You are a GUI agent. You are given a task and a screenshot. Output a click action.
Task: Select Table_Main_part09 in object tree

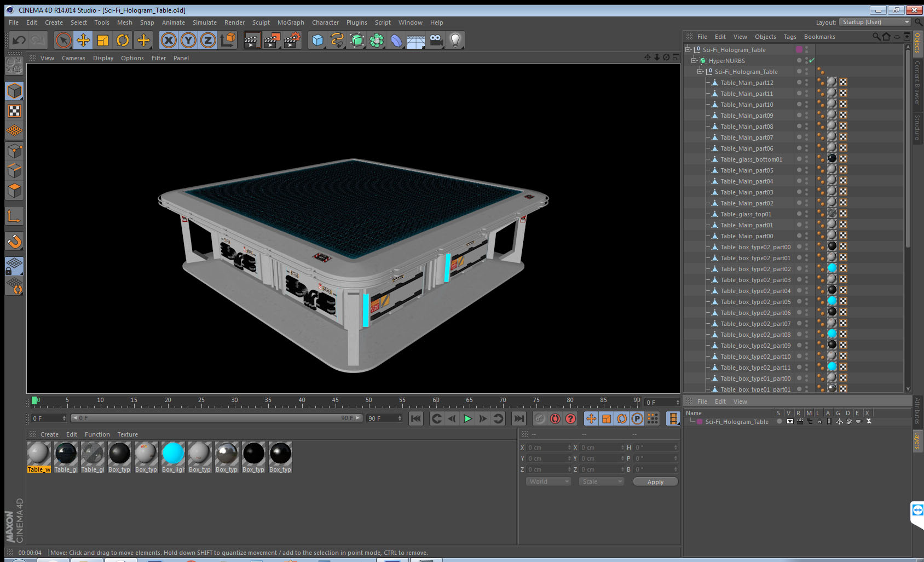(747, 116)
